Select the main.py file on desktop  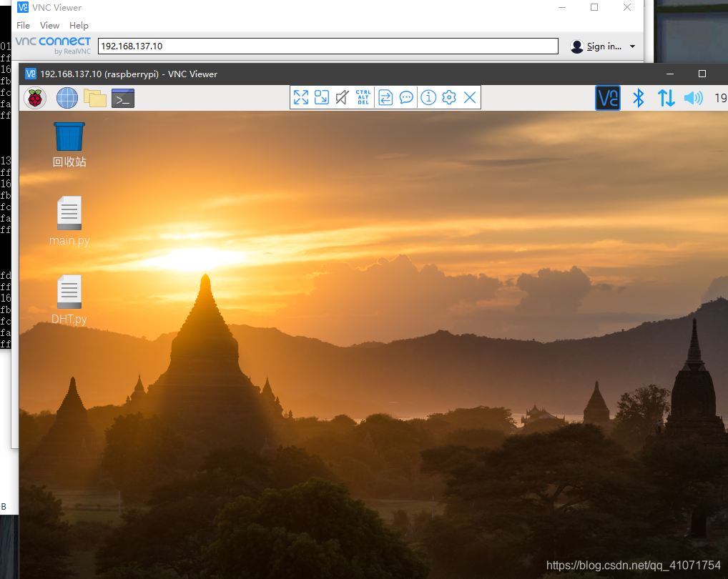tap(69, 221)
